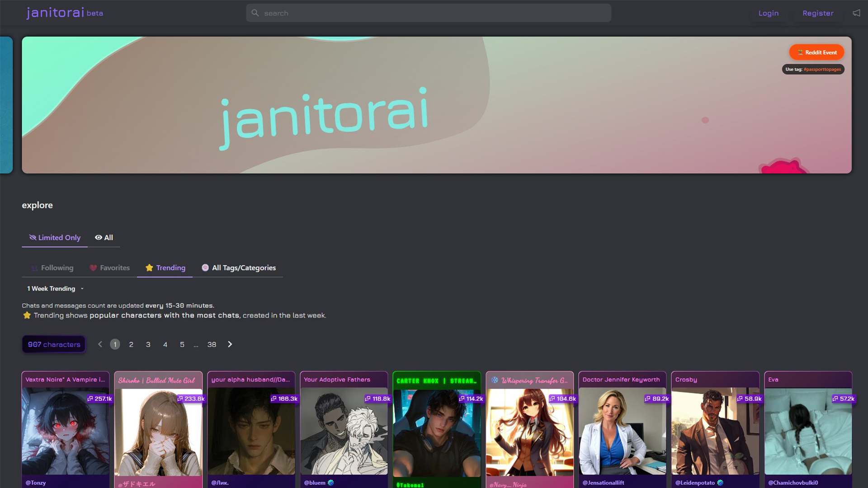Click verified badge beside @Leidenpotato
This screenshot has height=488, width=868.
click(720, 483)
